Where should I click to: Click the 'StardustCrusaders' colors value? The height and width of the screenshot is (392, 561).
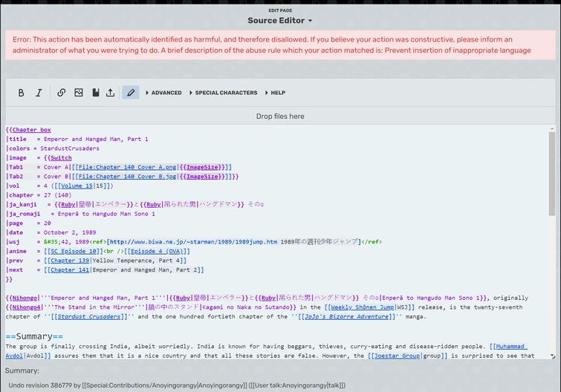coord(70,148)
